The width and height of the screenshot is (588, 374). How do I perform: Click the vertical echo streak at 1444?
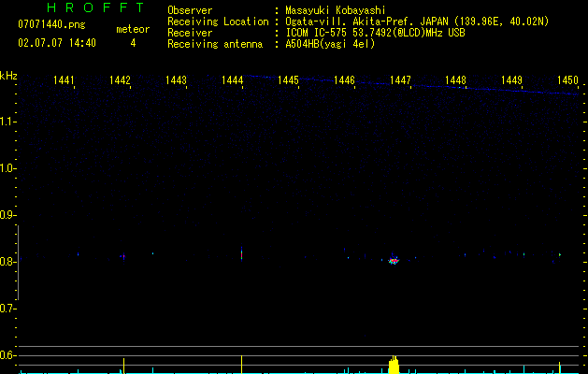point(241,254)
